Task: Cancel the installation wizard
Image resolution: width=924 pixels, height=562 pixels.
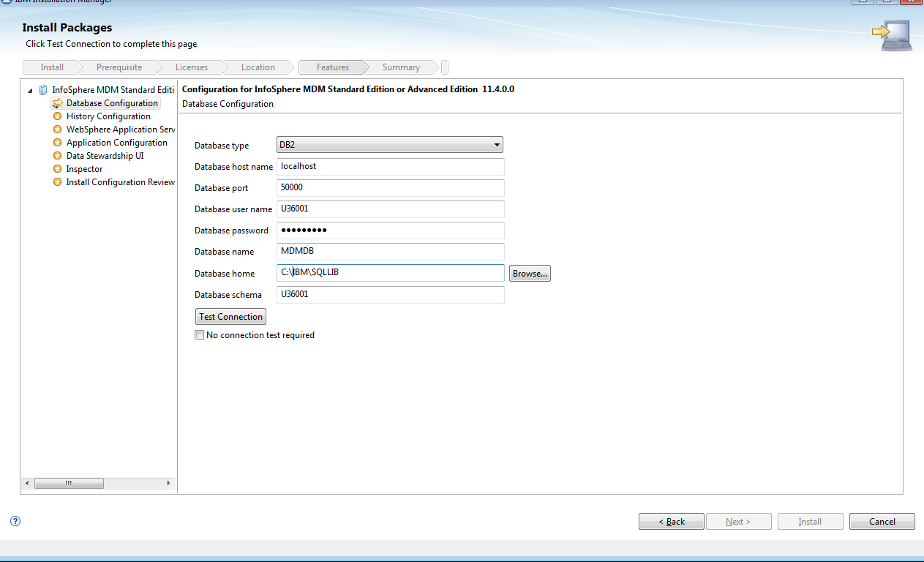Action: [x=882, y=522]
